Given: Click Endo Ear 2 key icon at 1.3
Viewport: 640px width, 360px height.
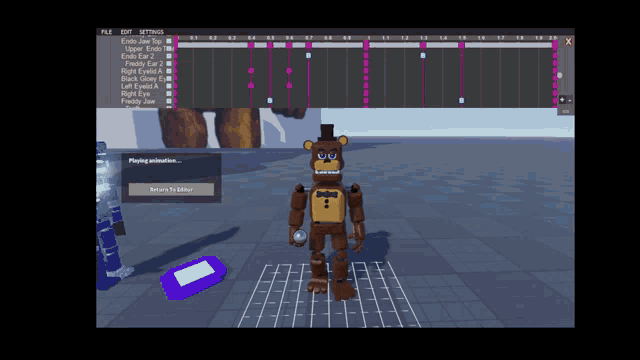Looking at the screenshot, I should click(423, 56).
